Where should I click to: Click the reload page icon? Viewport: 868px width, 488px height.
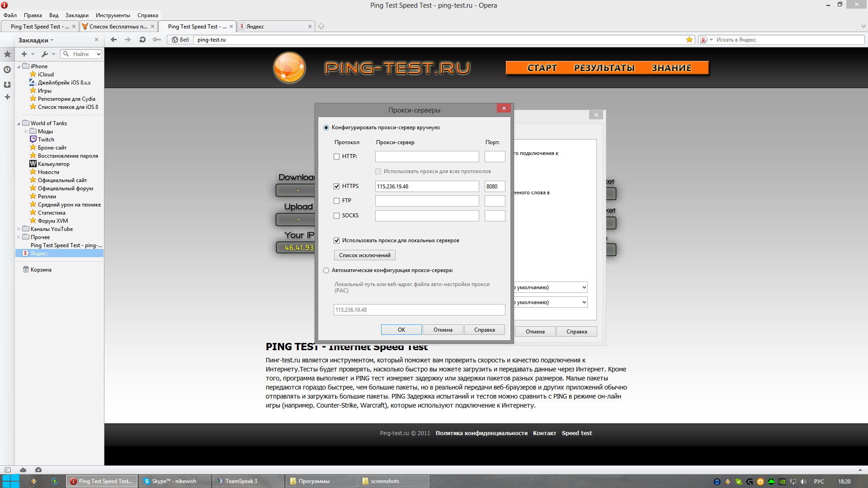tap(142, 40)
